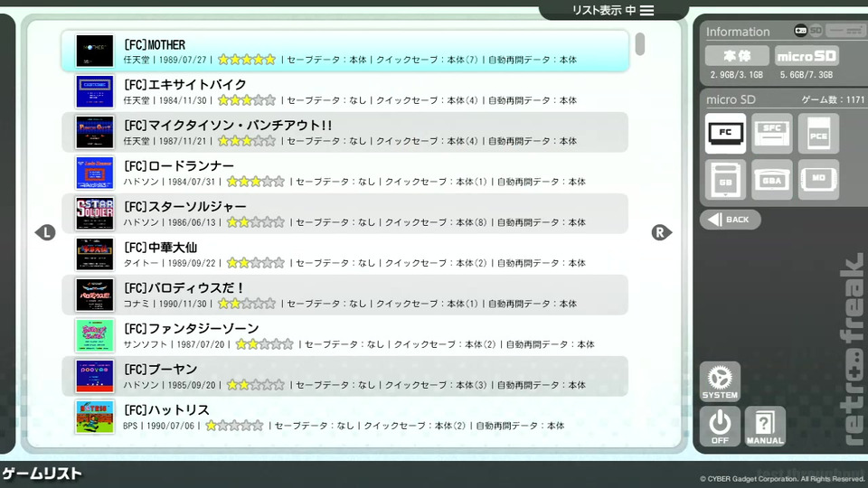Open the エキサイトバイク game thumbnail
Viewport: 868px width, 488px height.
pyautogui.click(x=95, y=91)
